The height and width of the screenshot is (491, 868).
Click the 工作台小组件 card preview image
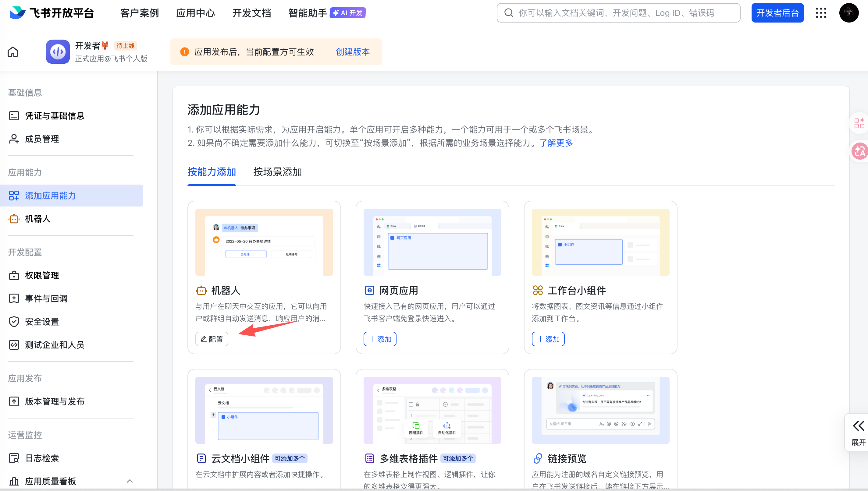click(600, 242)
